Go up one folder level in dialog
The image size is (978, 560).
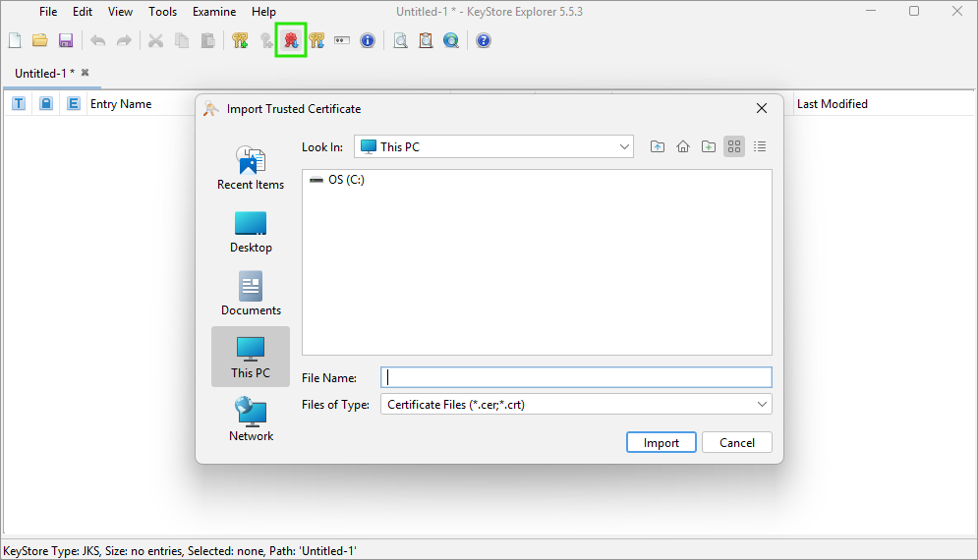click(658, 146)
